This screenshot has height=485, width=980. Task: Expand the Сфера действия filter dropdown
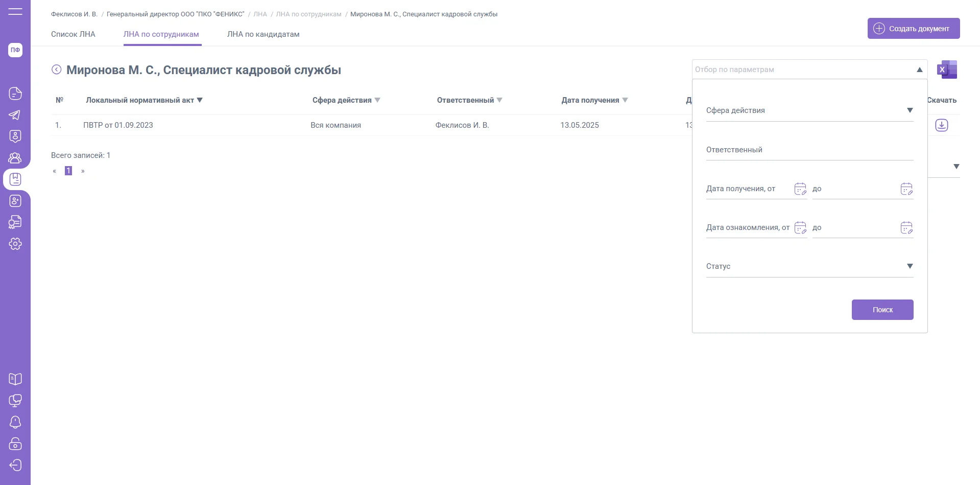click(x=909, y=110)
